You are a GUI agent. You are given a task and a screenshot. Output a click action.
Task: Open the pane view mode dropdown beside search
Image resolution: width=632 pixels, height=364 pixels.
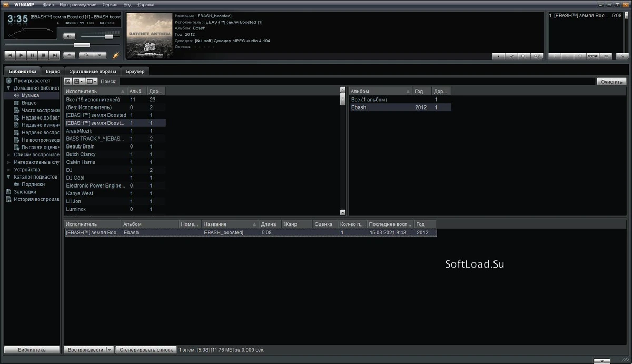(x=79, y=81)
